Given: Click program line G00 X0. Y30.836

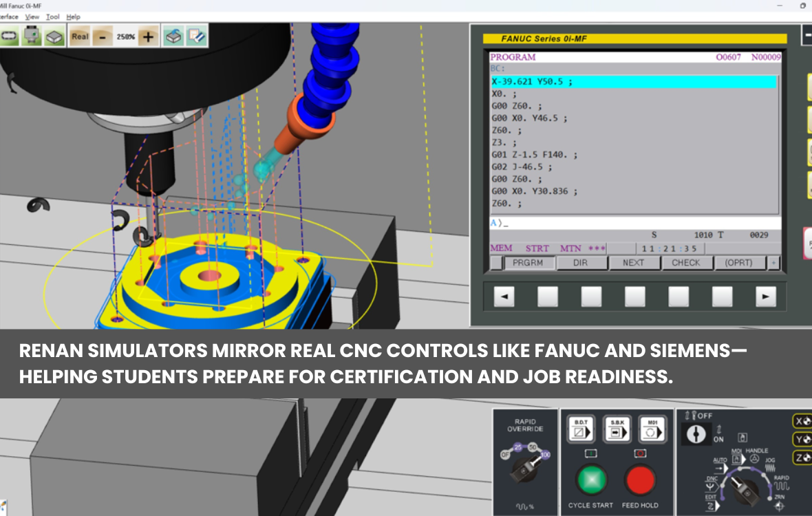Looking at the screenshot, I should pyautogui.click(x=535, y=191).
